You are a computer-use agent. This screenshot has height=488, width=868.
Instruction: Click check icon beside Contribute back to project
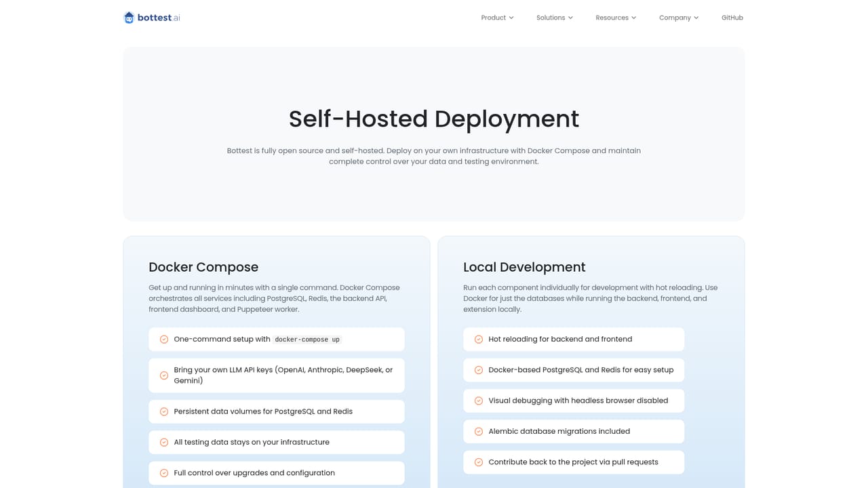479,462
